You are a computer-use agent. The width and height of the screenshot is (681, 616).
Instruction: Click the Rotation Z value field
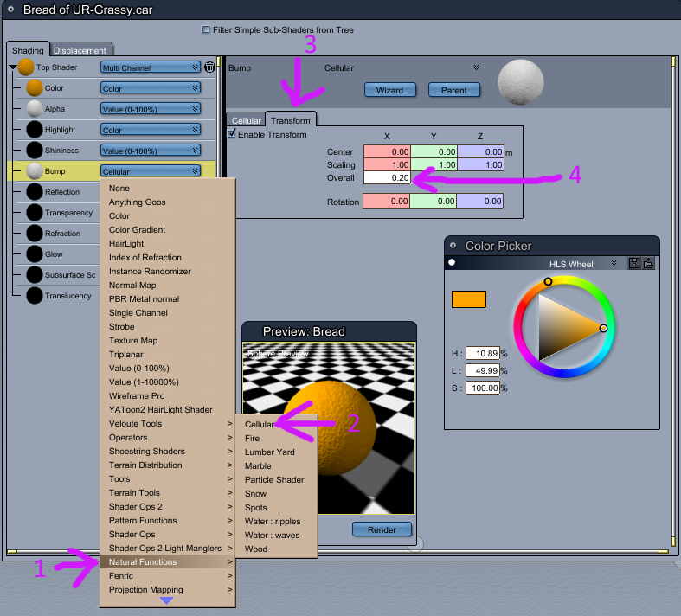tap(479, 201)
